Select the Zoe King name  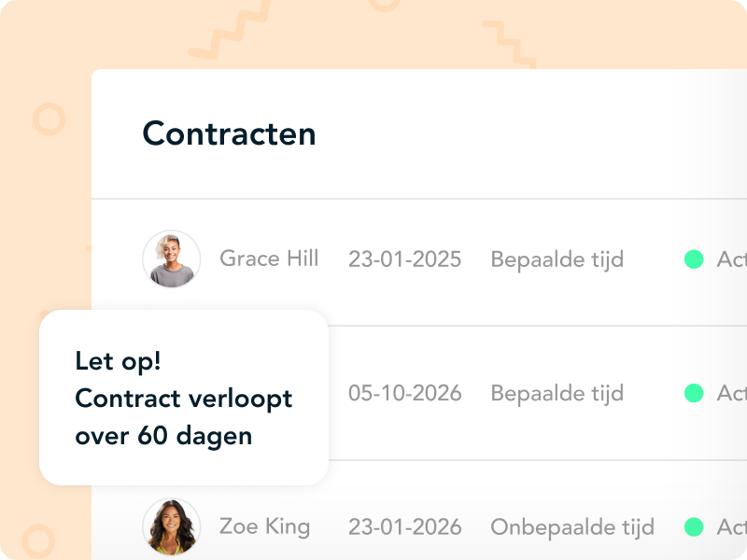[264, 526]
